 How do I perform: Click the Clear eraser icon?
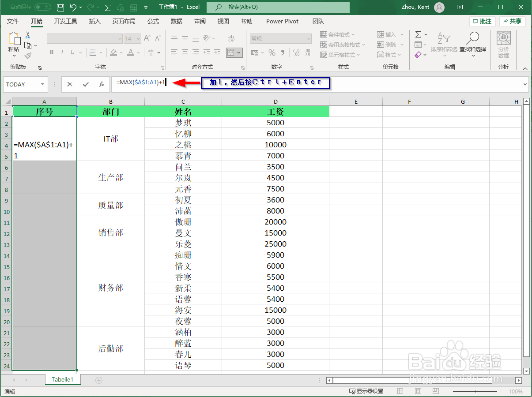tap(418, 55)
